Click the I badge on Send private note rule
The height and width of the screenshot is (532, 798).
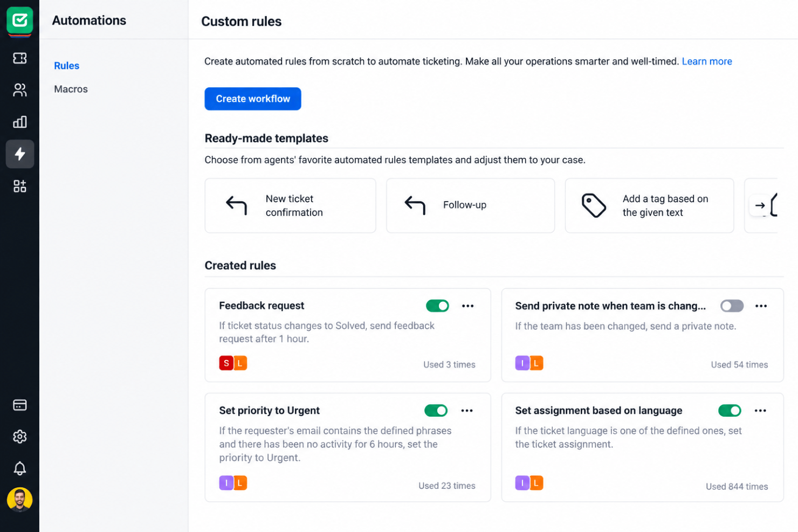[x=522, y=363]
